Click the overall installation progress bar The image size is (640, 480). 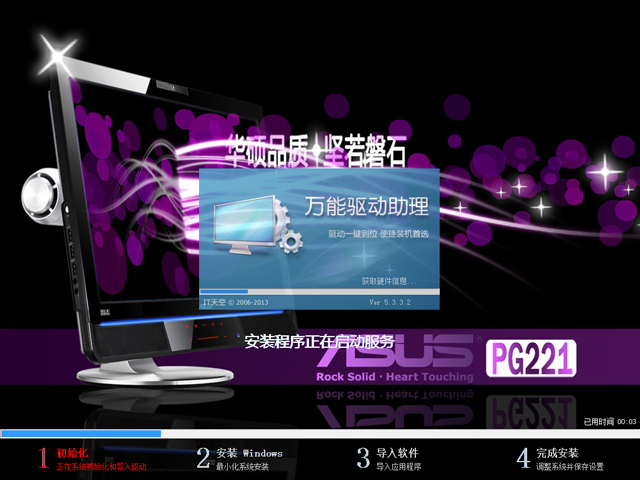coord(320,433)
